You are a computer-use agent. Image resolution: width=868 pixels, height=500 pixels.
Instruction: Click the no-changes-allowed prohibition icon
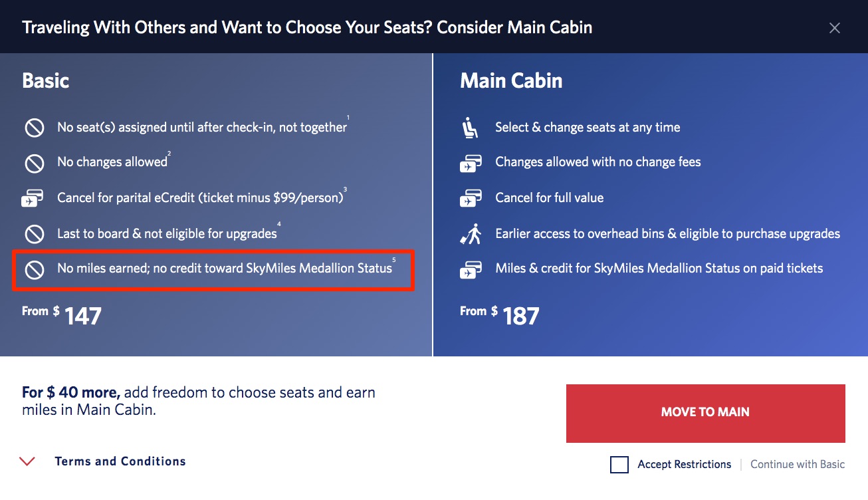[x=35, y=162]
